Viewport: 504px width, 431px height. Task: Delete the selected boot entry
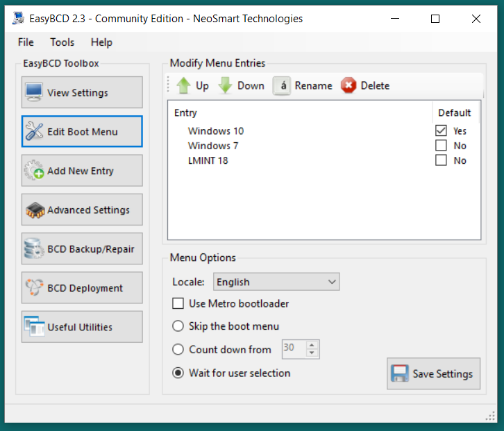(365, 86)
